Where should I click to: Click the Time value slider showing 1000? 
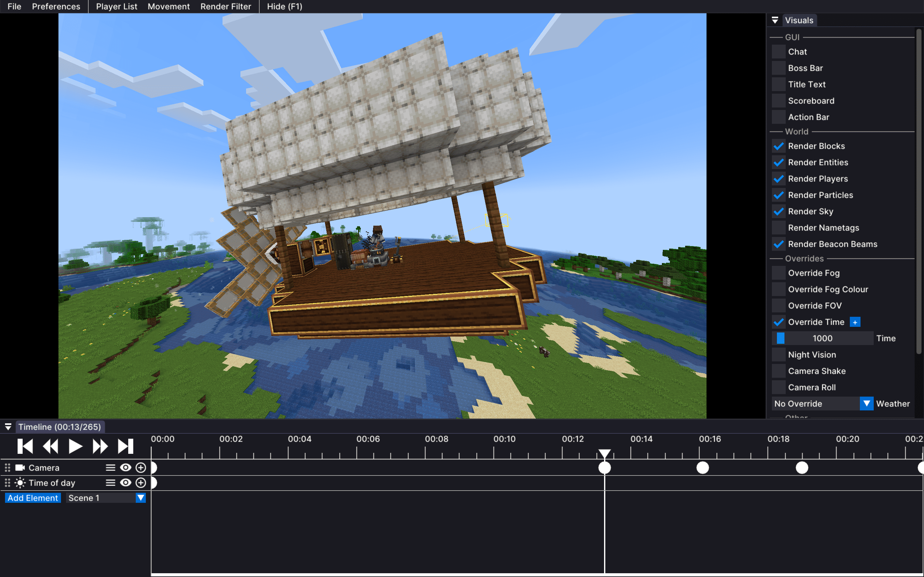[x=822, y=338]
